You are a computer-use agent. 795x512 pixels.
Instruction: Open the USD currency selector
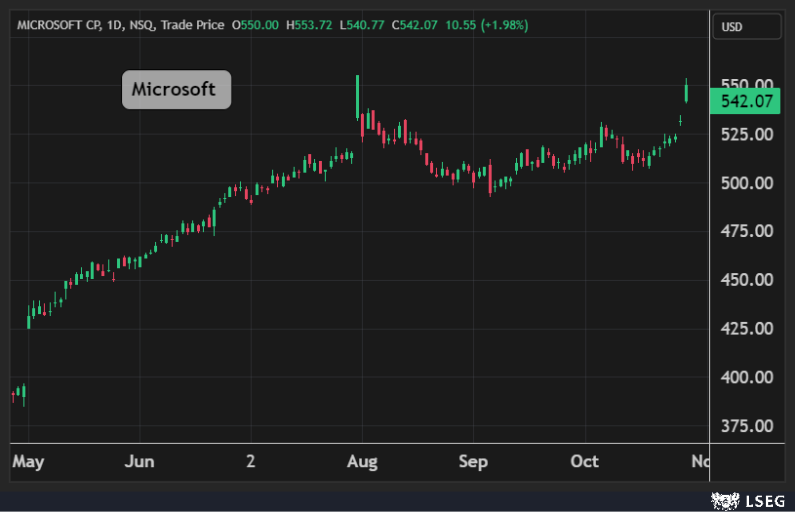[x=746, y=28]
